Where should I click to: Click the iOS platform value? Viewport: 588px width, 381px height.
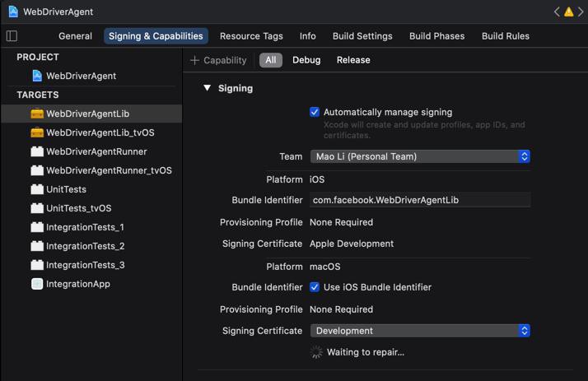[x=317, y=179]
